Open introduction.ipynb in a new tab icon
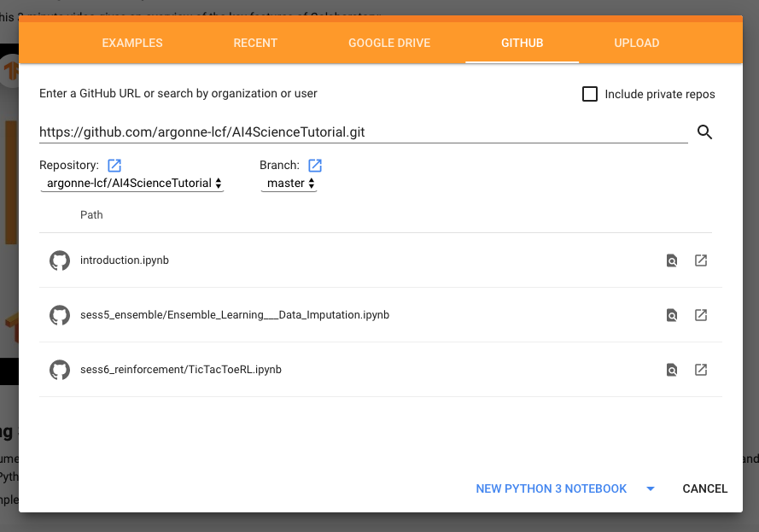The image size is (759, 532). (x=701, y=260)
